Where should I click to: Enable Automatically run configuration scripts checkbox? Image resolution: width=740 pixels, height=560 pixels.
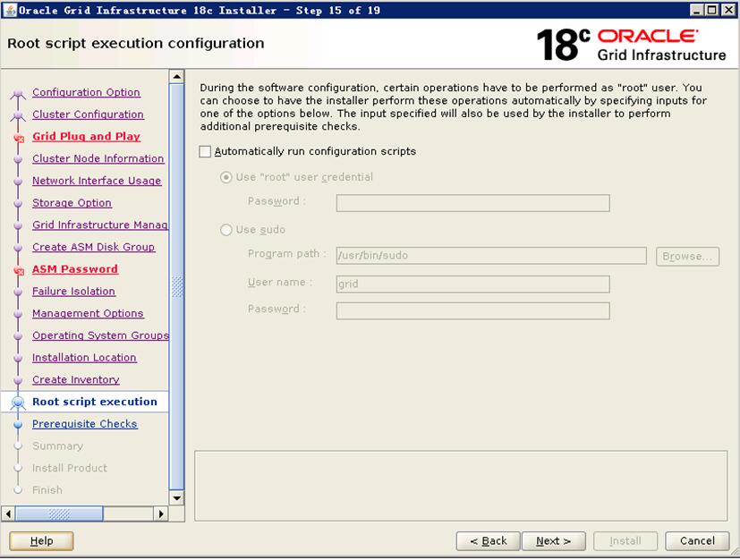(205, 151)
